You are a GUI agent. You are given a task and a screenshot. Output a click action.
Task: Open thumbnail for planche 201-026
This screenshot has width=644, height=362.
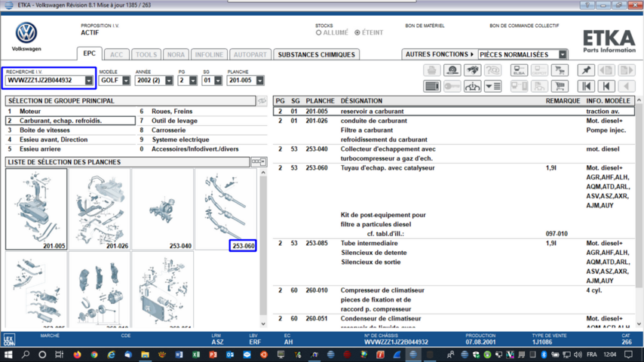coord(100,209)
